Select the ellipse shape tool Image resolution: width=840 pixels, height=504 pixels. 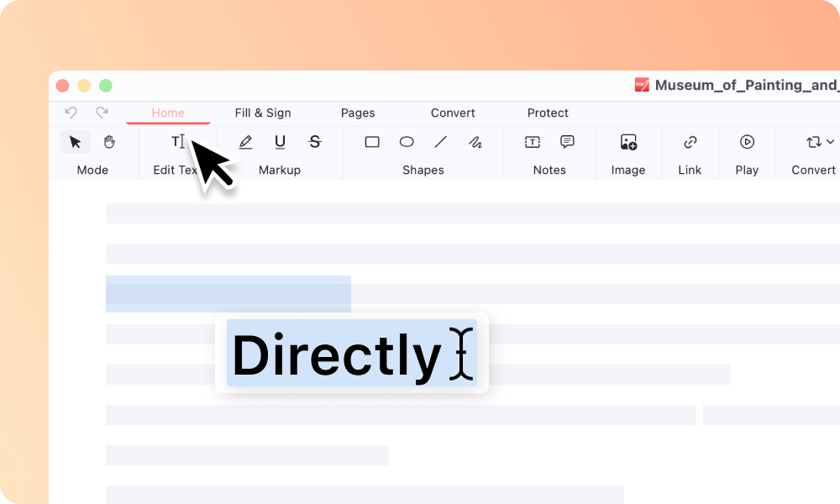(x=407, y=142)
